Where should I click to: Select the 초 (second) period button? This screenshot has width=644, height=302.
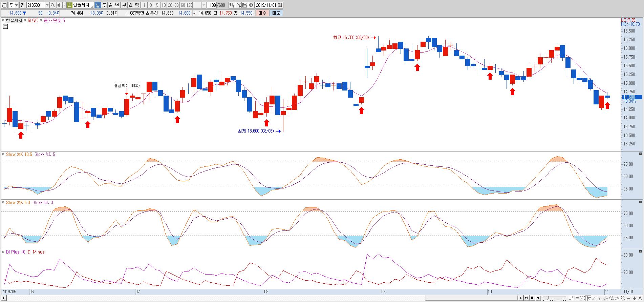[x=131, y=5]
